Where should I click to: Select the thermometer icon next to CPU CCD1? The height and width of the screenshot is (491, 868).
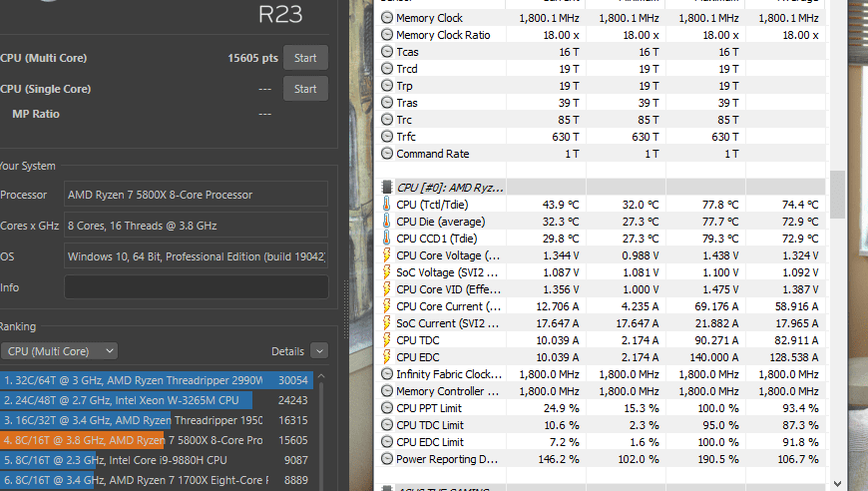[x=387, y=239]
